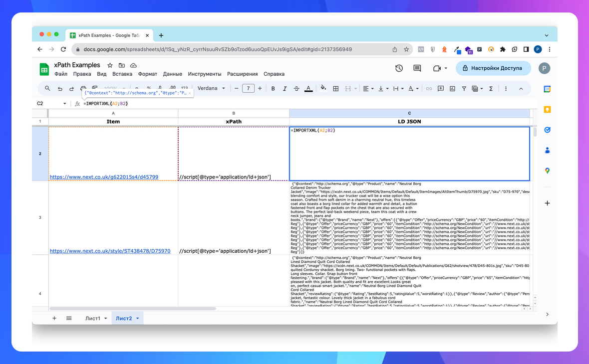Click the text color swatch icon

click(x=308, y=88)
